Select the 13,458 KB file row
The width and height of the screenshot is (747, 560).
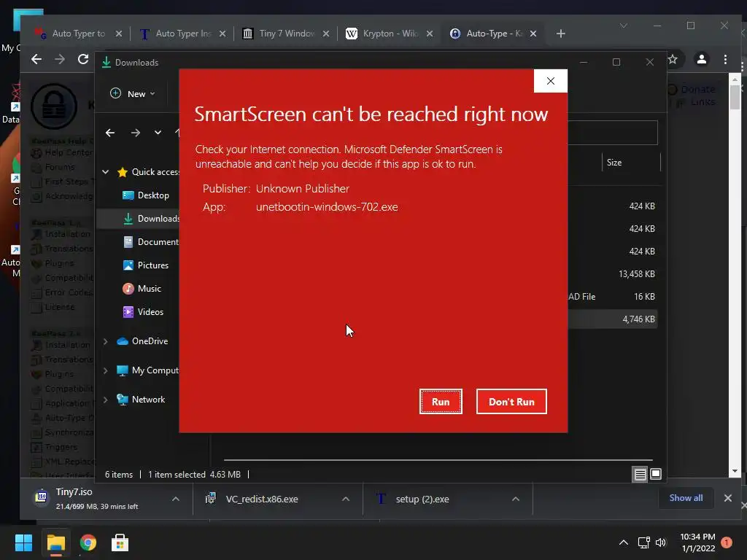click(612, 274)
